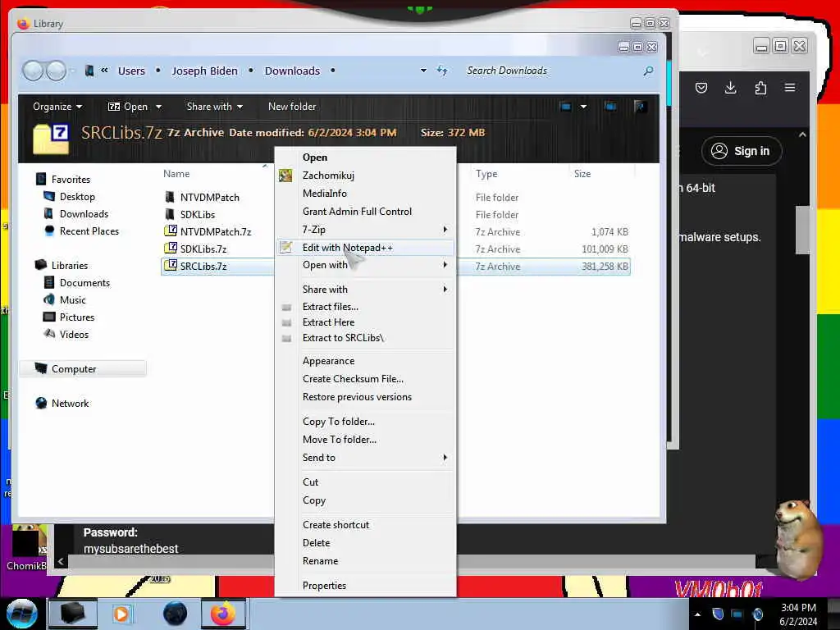Click the refresh icon beside the address bar

pos(442,71)
